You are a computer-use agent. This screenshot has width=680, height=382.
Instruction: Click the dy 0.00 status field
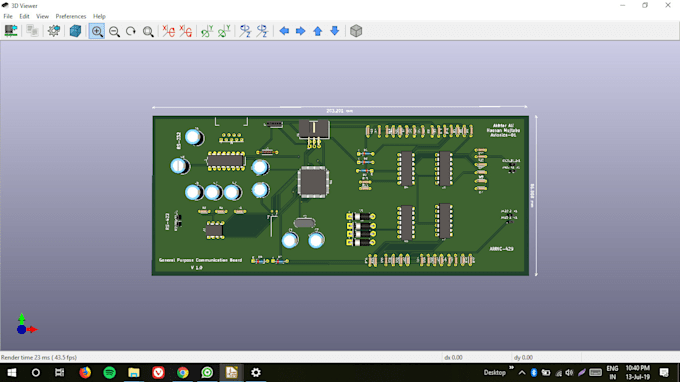coord(523,357)
